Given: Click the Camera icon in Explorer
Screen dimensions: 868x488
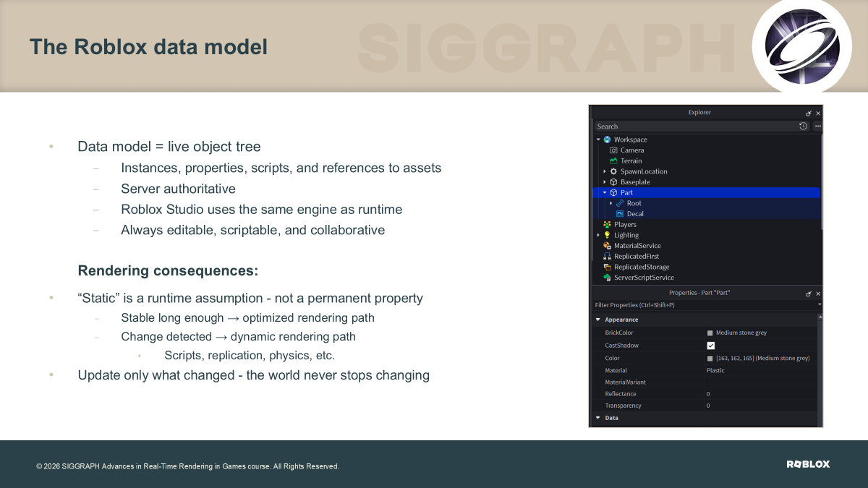Looking at the screenshot, I should coord(613,150).
